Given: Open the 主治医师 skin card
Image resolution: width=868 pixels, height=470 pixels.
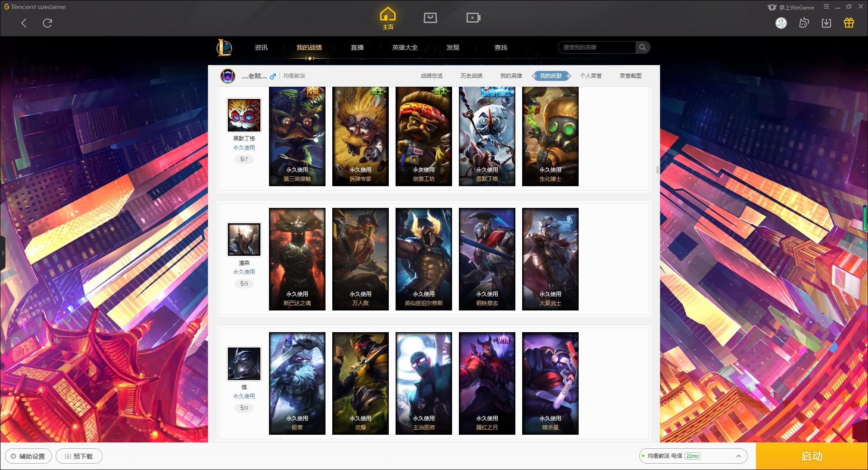Looking at the screenshot, I should pos(424,383).
